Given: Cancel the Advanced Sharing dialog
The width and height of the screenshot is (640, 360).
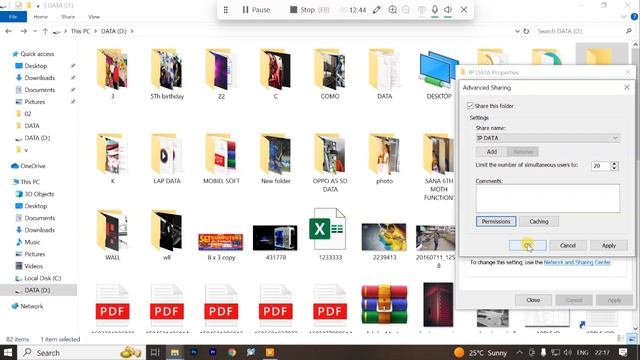Looking at the screenshot, I should point(568,245).
